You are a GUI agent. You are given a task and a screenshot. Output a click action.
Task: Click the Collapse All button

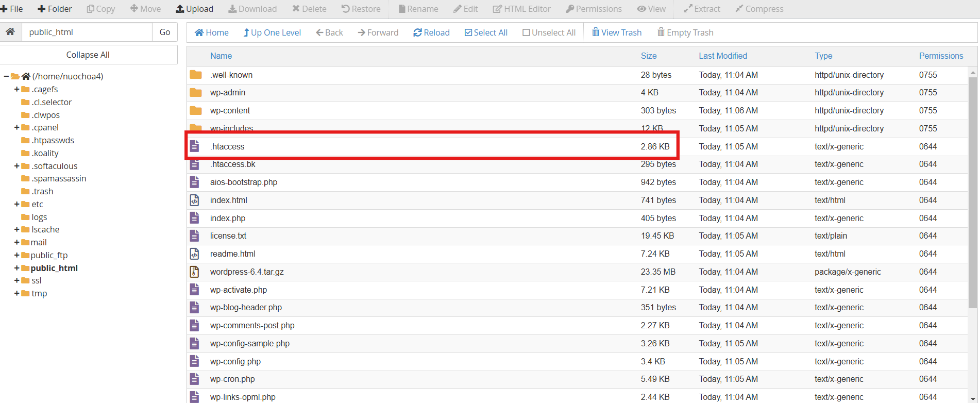pyautogui.click(x=88, y=55)
